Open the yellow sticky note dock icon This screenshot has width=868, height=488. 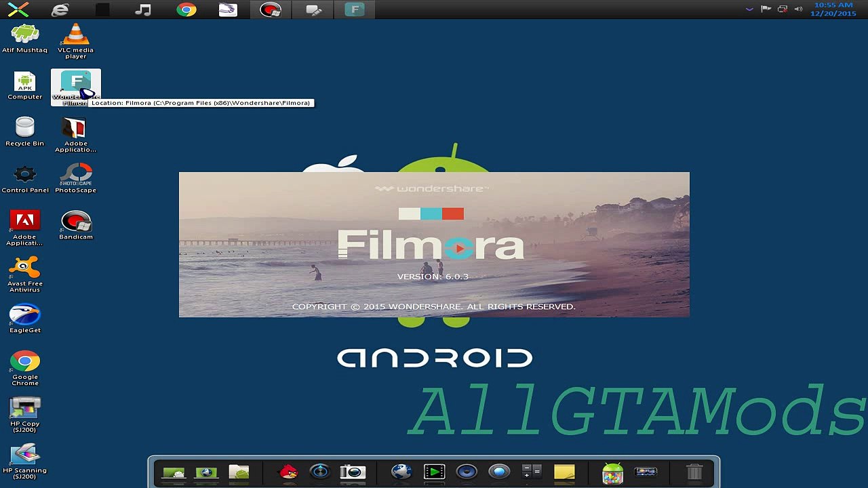point(564,472)
